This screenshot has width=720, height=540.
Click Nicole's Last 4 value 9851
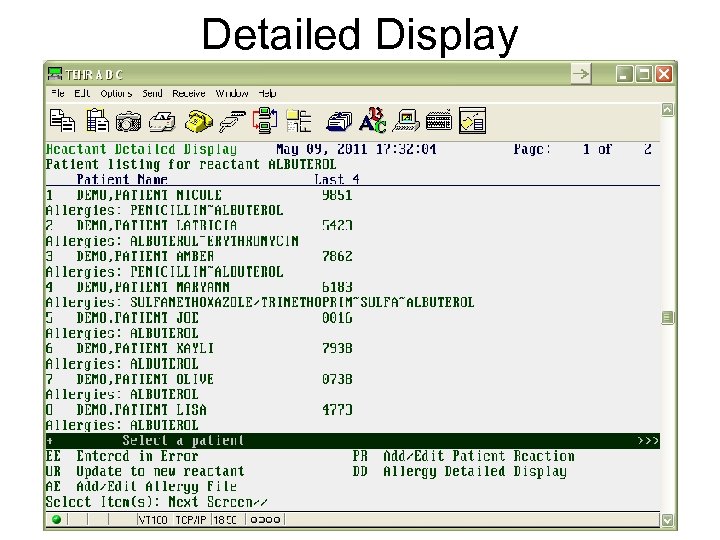coord(337,195)
